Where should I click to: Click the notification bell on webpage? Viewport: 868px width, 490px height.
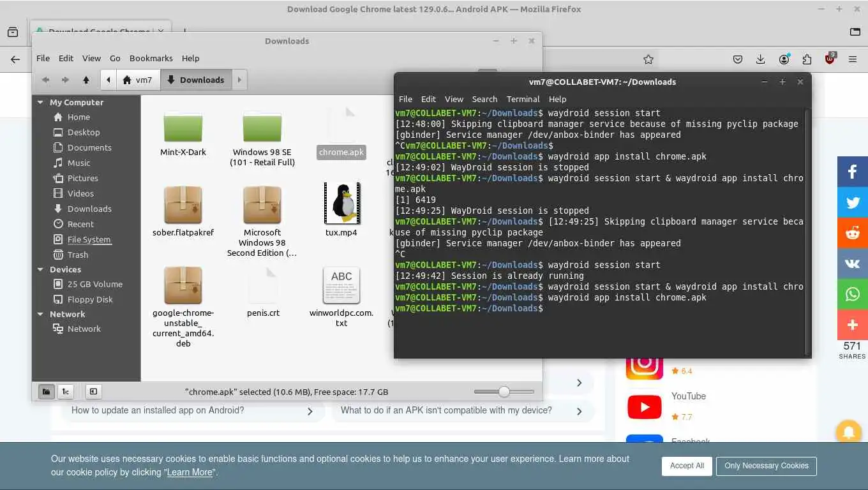click(x=849, y=433)
